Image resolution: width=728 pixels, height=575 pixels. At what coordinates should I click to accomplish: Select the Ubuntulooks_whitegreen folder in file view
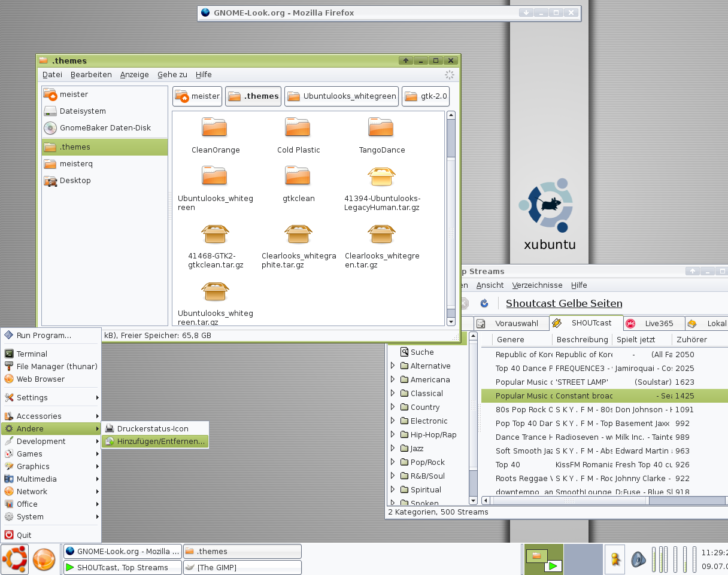(x=215, y=188)
